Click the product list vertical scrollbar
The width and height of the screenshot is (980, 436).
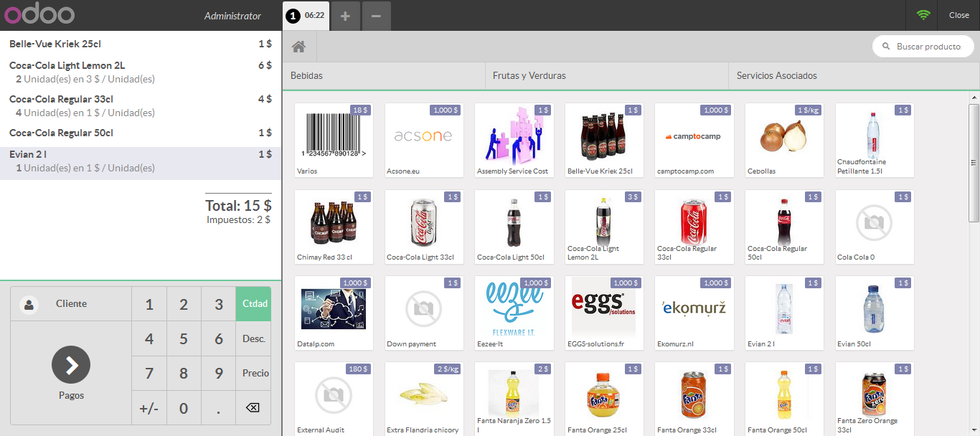coord(974,162)
